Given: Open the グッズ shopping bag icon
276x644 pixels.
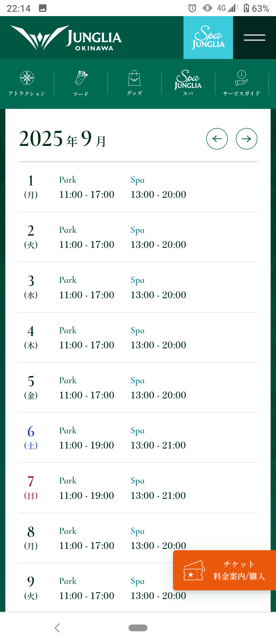Looking at the screenshot, I should 134,78.
